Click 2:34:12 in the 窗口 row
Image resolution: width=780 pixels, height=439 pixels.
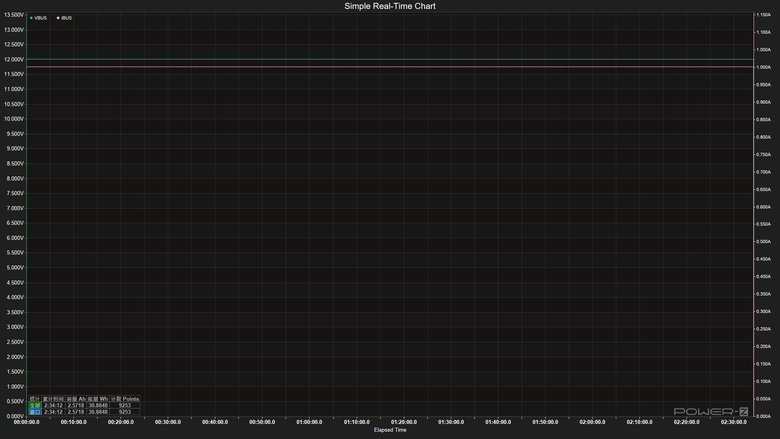[53, 412]
